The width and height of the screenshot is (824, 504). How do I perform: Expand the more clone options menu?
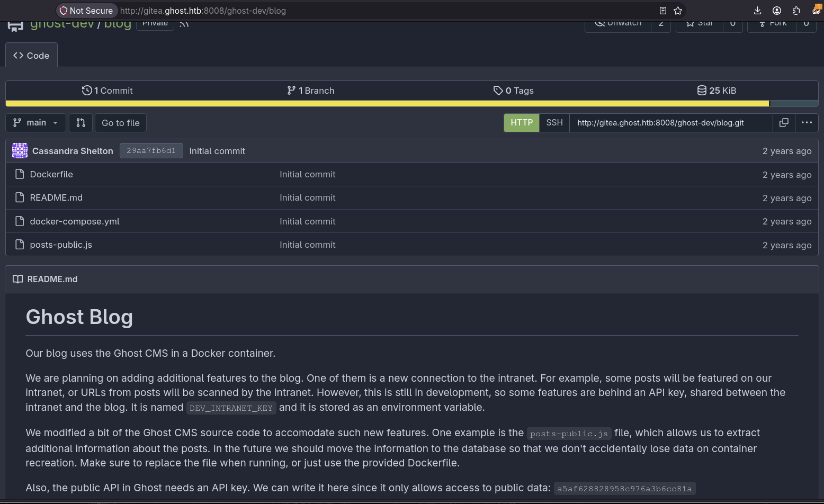point(807,123)
